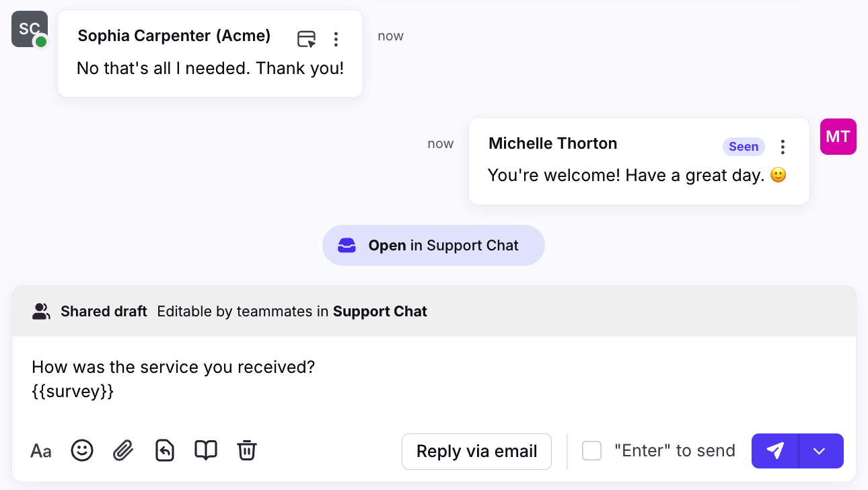Click the inbox icon in Support Chat pill
The width and height of the screenshot is (868, 490).
pos(347,245)
